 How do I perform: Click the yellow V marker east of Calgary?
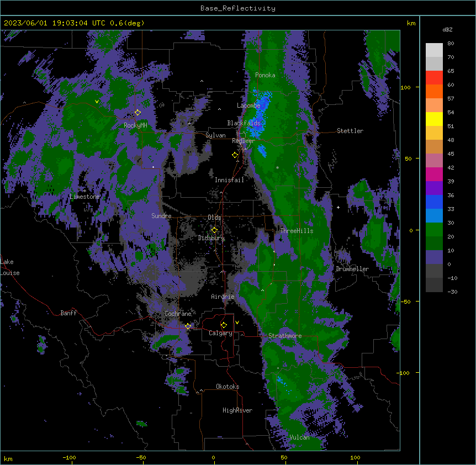click(x=237, y=323)
